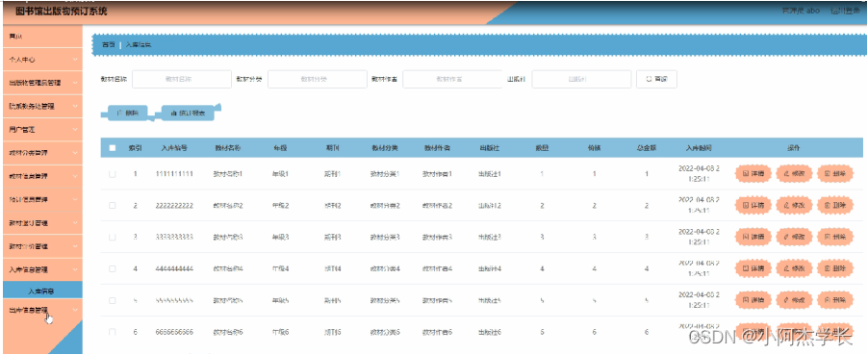Expand the 教材信息管理 sidebar menu

[x=42, y=177]
